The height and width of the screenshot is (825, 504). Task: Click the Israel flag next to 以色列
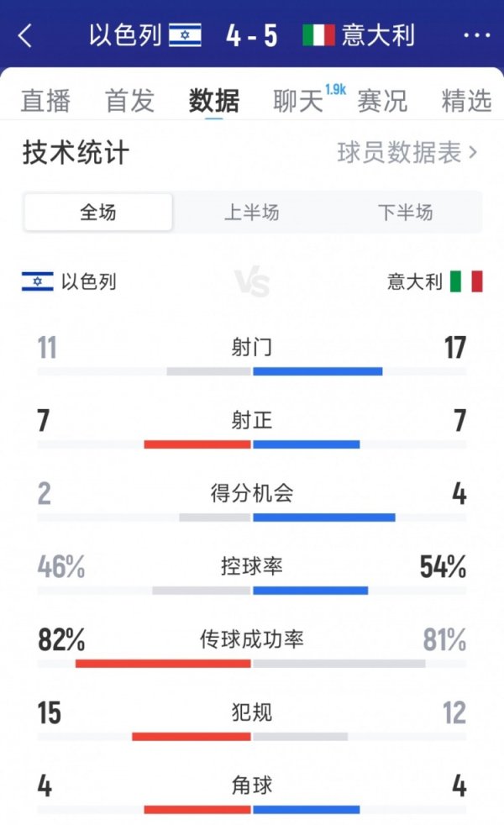[x=186, y=36]
